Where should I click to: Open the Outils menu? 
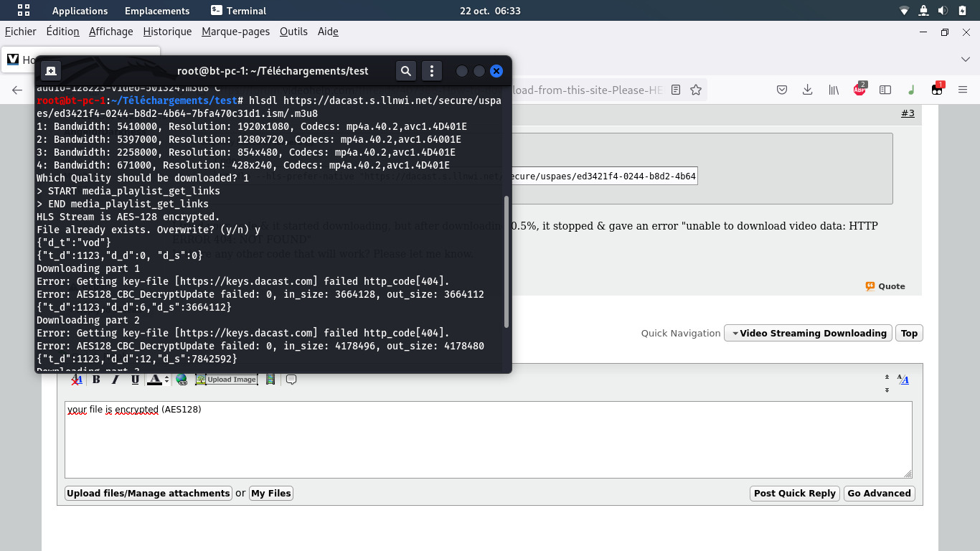click(293, 32)
